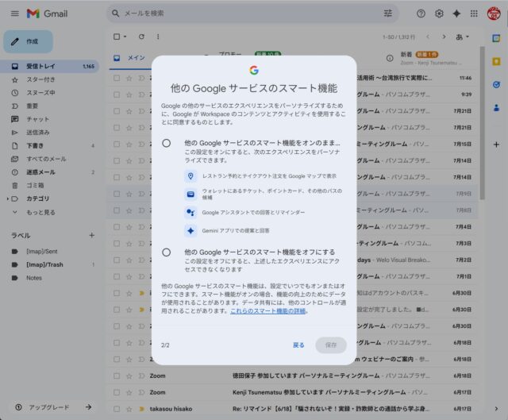
Task: Open Google Tasks side panel icon
Action: click(x=496, y=85)
